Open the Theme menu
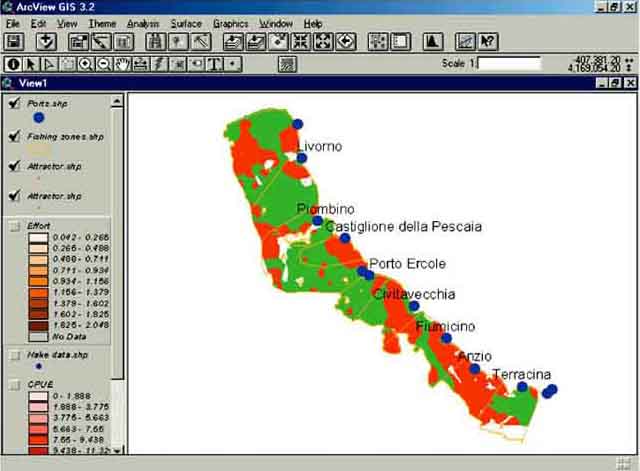The image size is (640, 471). point(101,23)
